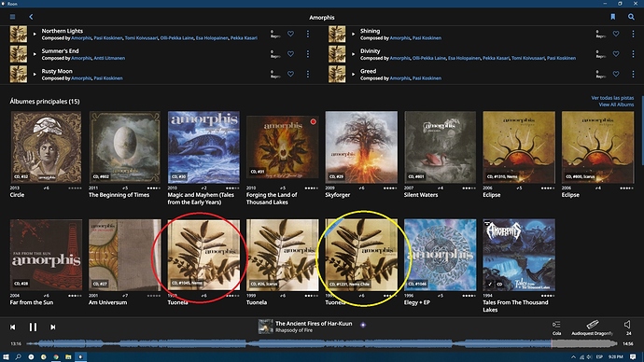Open the hamburger navigation menu
The width and height of the screenshot is (644, 362).
(13, 17)
